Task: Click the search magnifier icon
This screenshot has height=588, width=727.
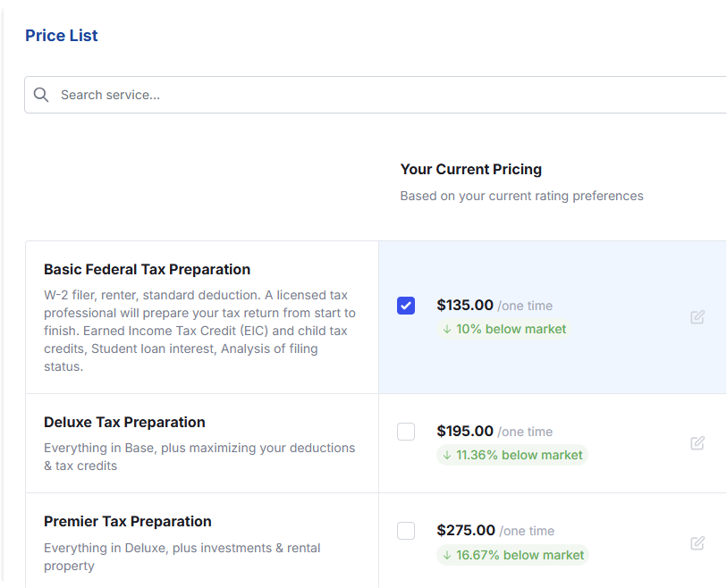Action: [x=41, y=95]
